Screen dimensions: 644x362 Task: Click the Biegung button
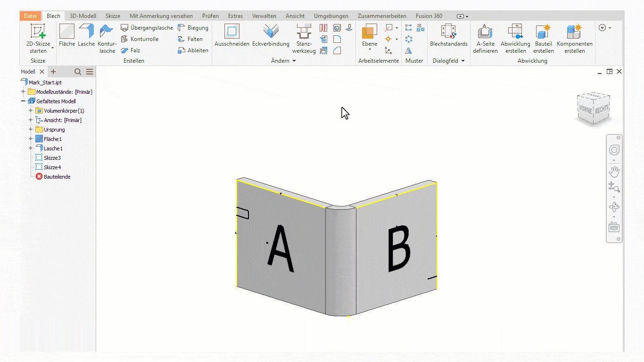pos(193,28)
